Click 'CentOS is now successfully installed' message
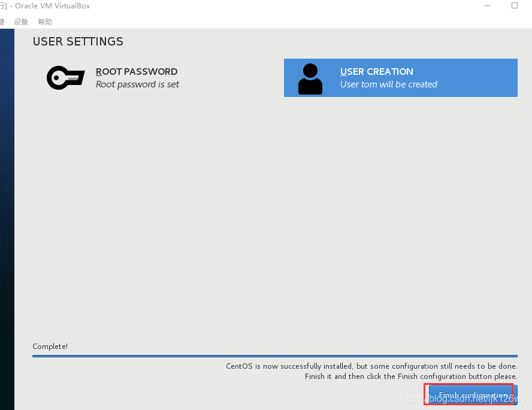The image size is (532, 410). 371,366
